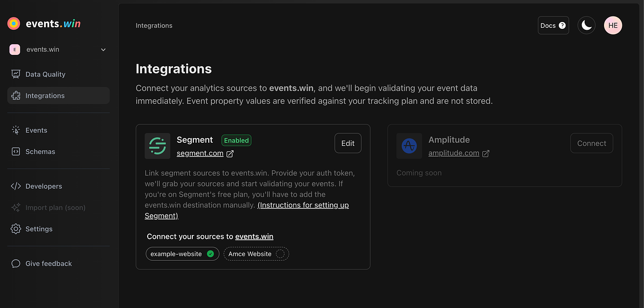The height and width of the screenshot is (308, 644).
Task: Open Settings via the gear icon
Action: [x=16, y=229]
